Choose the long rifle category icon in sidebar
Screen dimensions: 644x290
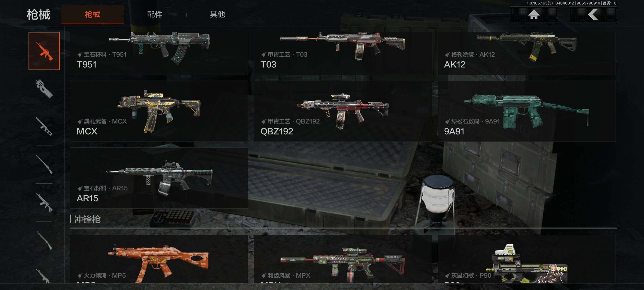pos(44,164)
